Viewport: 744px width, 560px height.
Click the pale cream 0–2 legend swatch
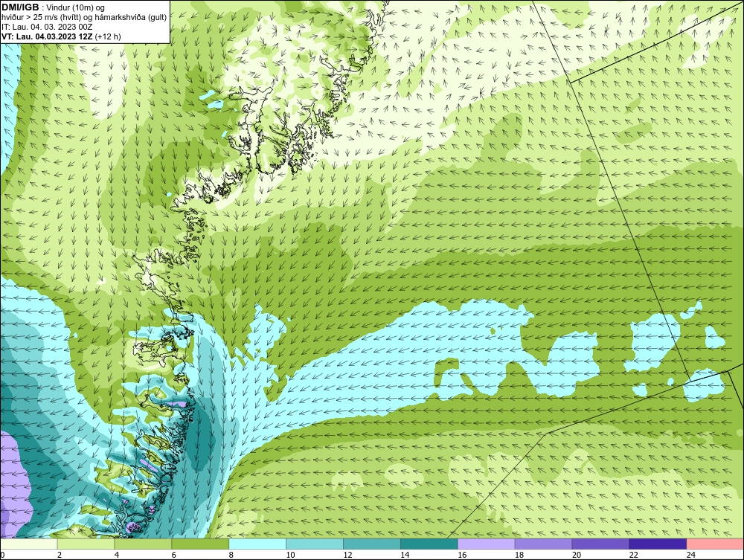29,544
